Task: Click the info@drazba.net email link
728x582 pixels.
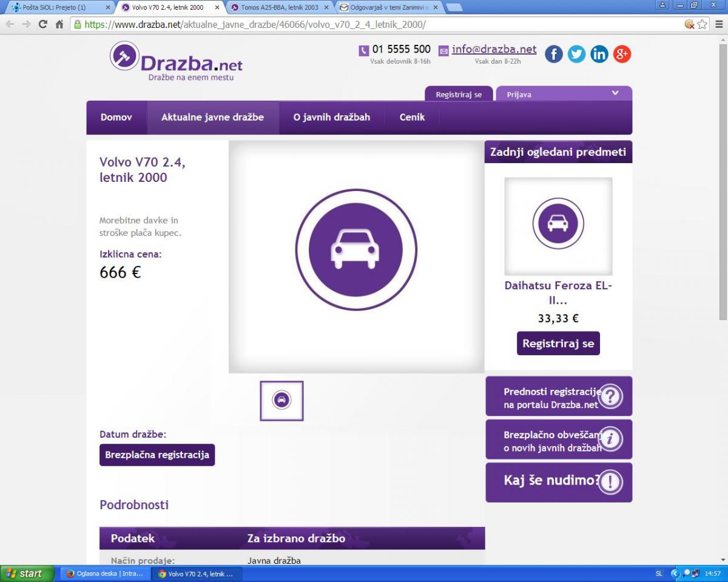Action: pyautogui.click(x=494, y=49)
